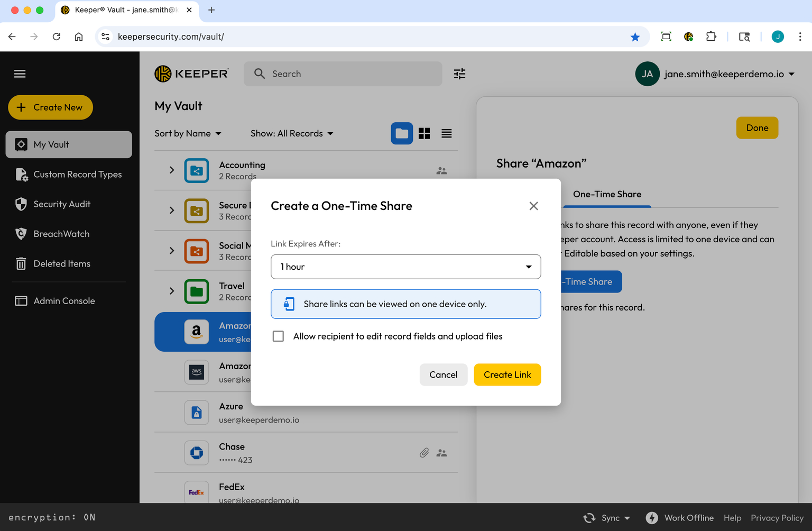This screenshot has width=812, height=531.
Task: Open the Privacy Policy link
Action: pyautogui.click(x=777, y=518)
